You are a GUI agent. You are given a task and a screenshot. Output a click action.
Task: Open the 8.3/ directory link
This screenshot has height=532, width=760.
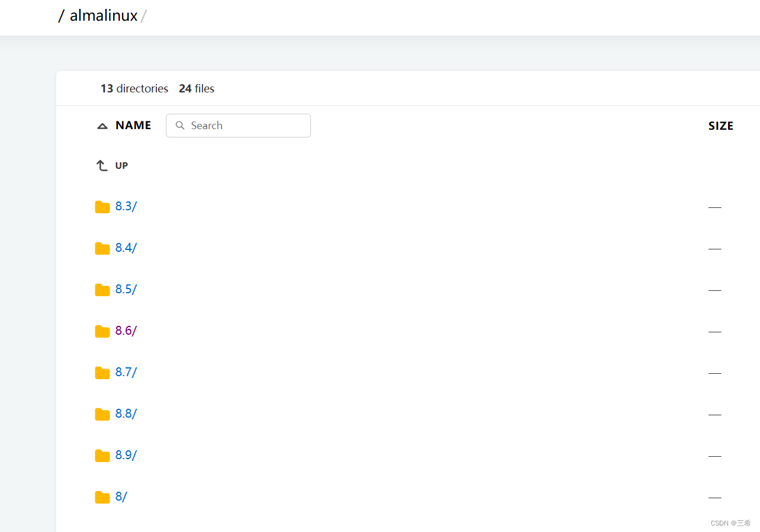(x=126, y=206)
